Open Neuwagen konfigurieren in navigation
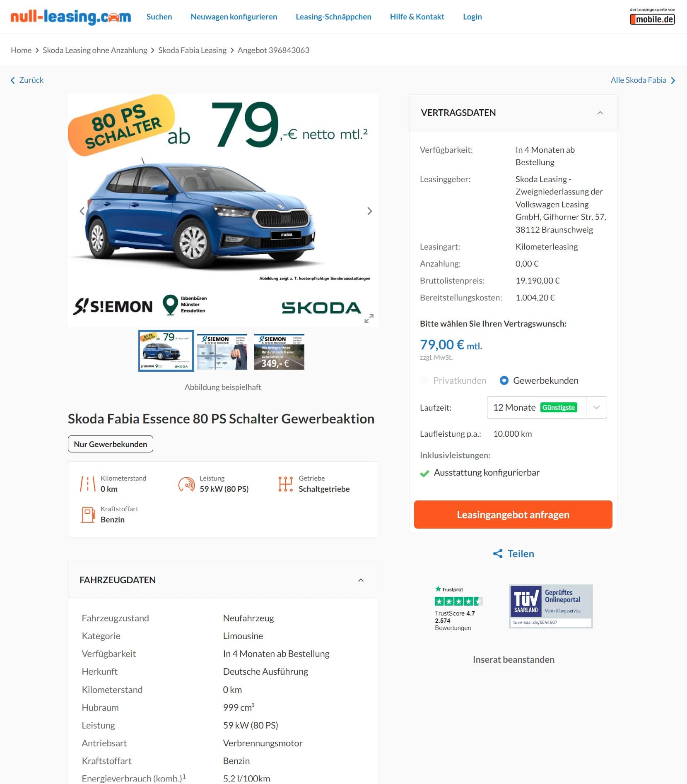Viewport: 687px width, 784px height. coord(234,17)
